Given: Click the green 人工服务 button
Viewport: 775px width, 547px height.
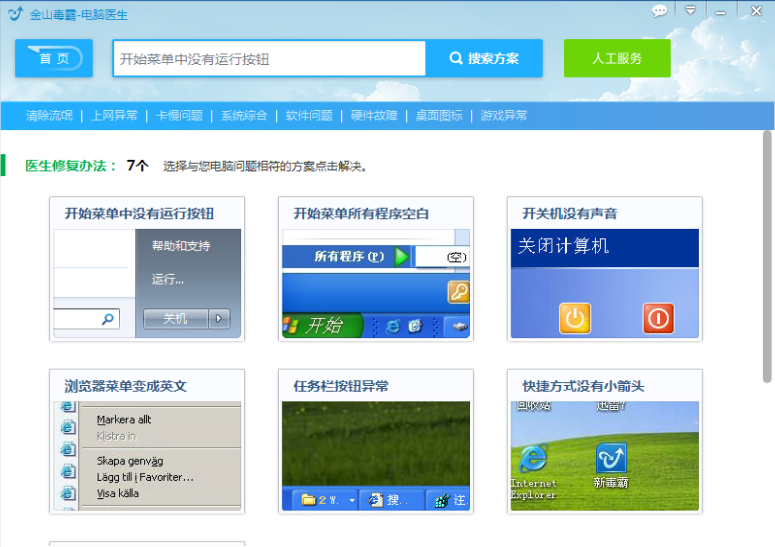Looking at the screenshot, I should coord(617,58).
